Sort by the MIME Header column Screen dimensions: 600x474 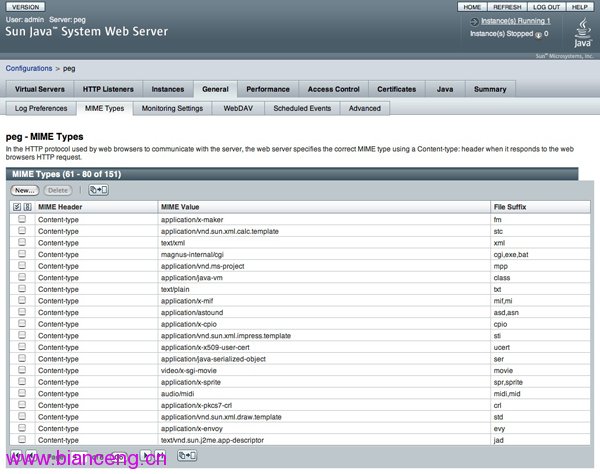[60, 207]
